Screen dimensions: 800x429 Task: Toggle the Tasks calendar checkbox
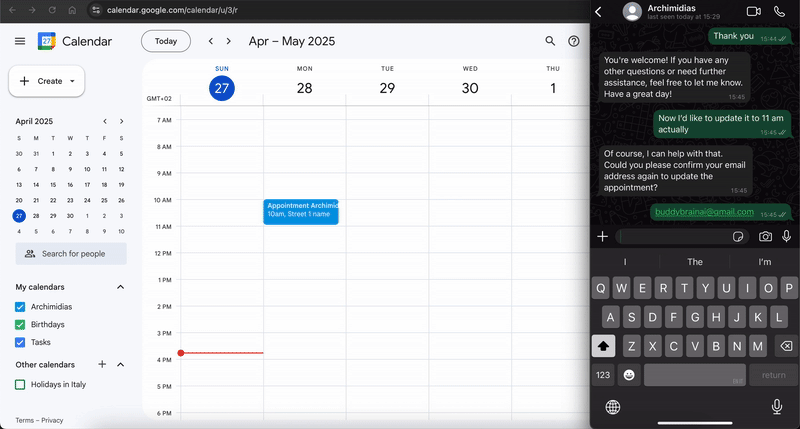click(20, 342)
